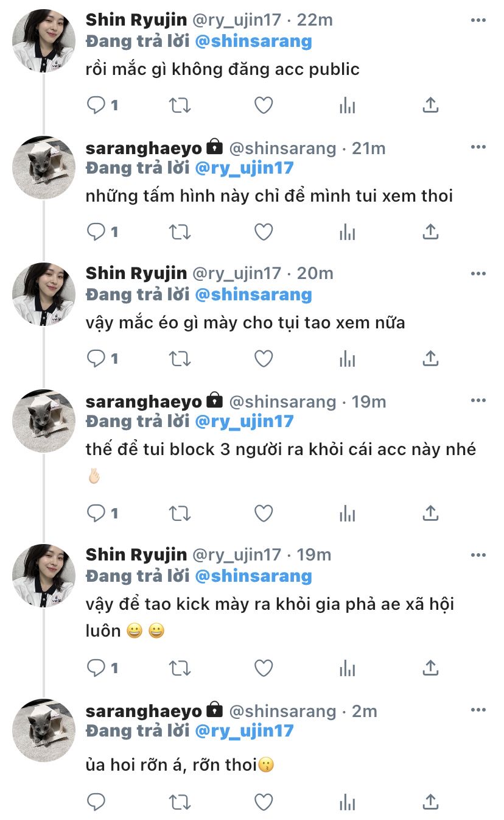504x820 pixels.
Task: Open the @shinsarang mention in the first tweet
Action: click(253, 41)
